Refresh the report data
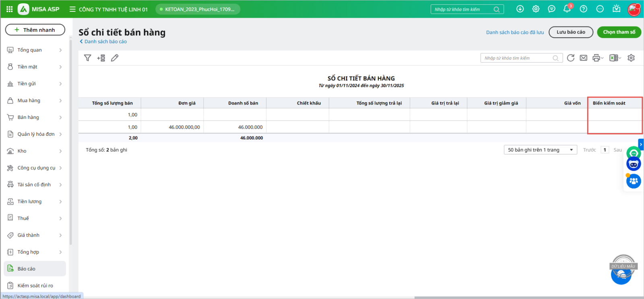The height and width of the screenshot is (299, 644). [x=570, y=58]
